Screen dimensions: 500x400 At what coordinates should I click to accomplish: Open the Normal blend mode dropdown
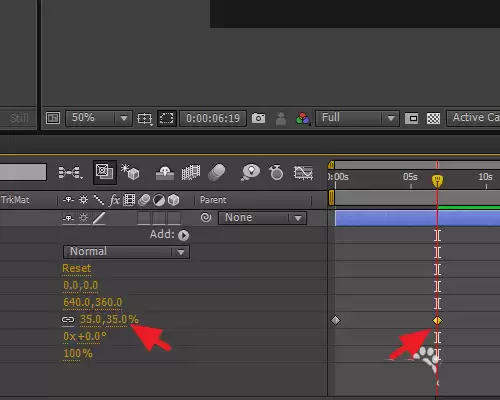tap(126, 252)
